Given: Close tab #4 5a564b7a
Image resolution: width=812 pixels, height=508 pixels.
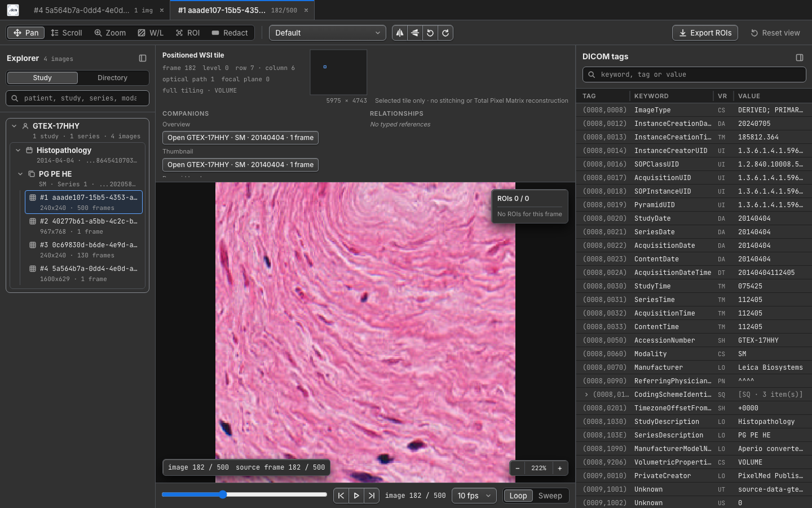Looking at the screenshot, I should pyautogui.click(x=162, y=10).
